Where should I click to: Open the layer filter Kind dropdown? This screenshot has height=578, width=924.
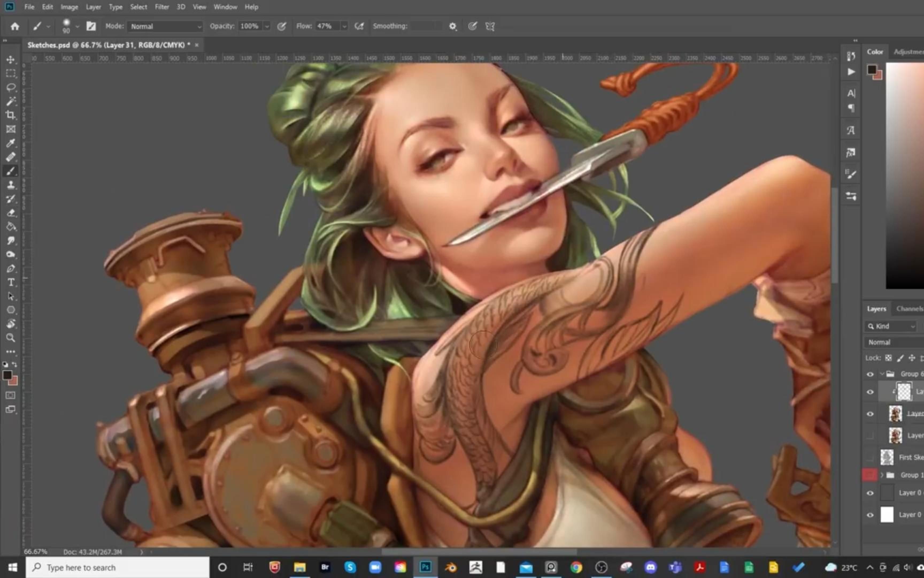891,326
